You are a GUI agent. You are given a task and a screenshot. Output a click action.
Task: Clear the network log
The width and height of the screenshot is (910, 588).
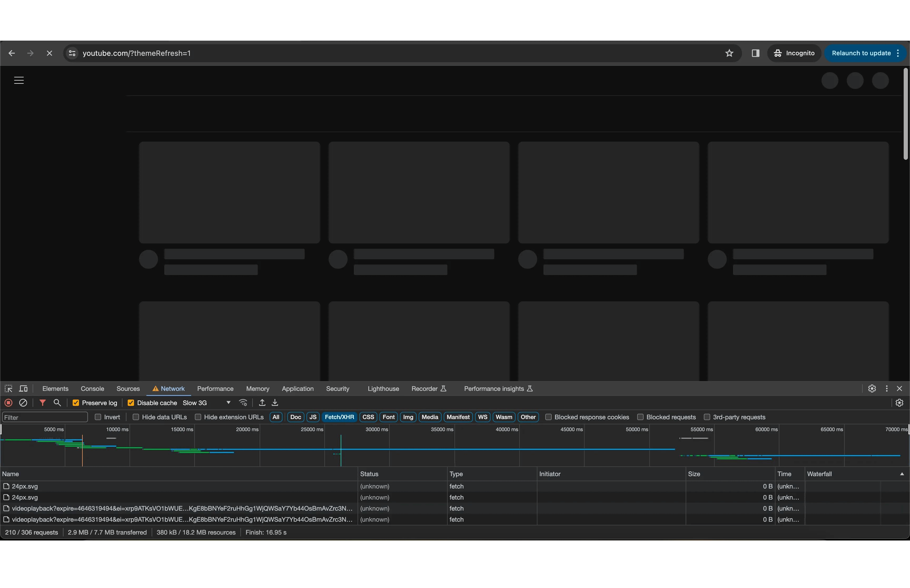tap(23, 403)
